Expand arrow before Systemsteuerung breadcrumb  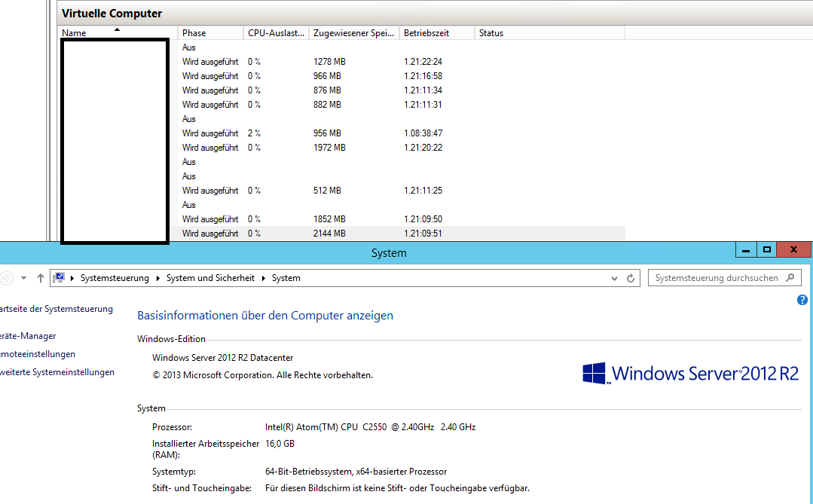click(72, 278)
